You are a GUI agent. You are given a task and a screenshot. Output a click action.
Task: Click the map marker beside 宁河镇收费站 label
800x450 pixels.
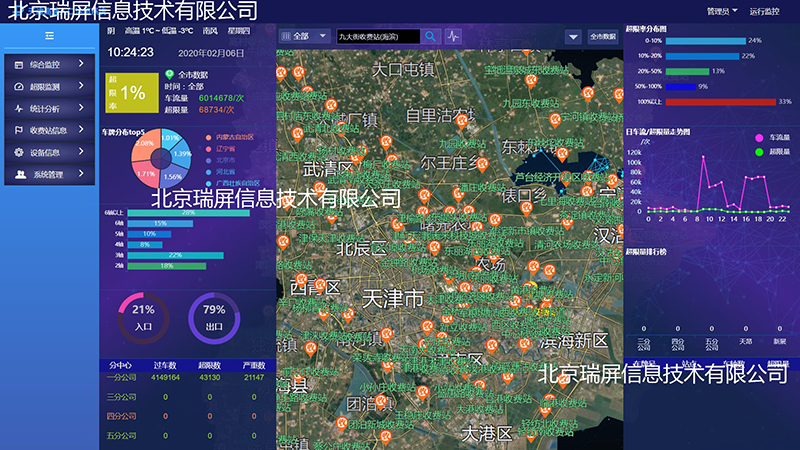point(555,121)
